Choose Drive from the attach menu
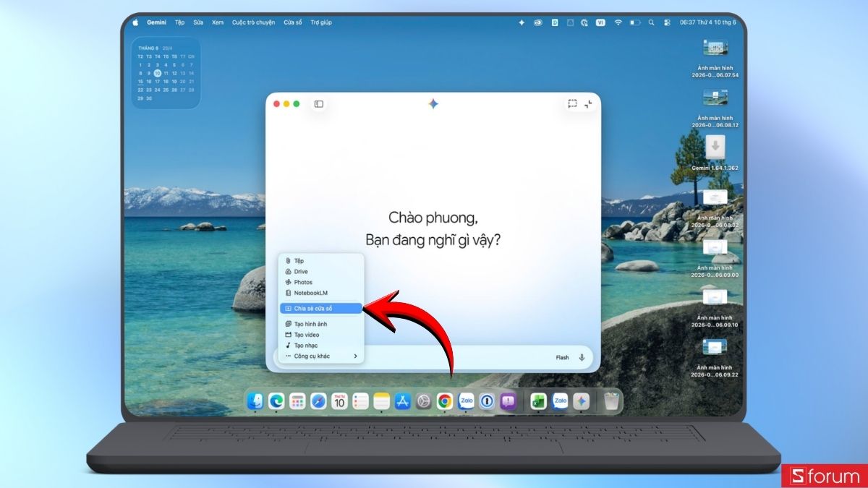 [321, 271]
